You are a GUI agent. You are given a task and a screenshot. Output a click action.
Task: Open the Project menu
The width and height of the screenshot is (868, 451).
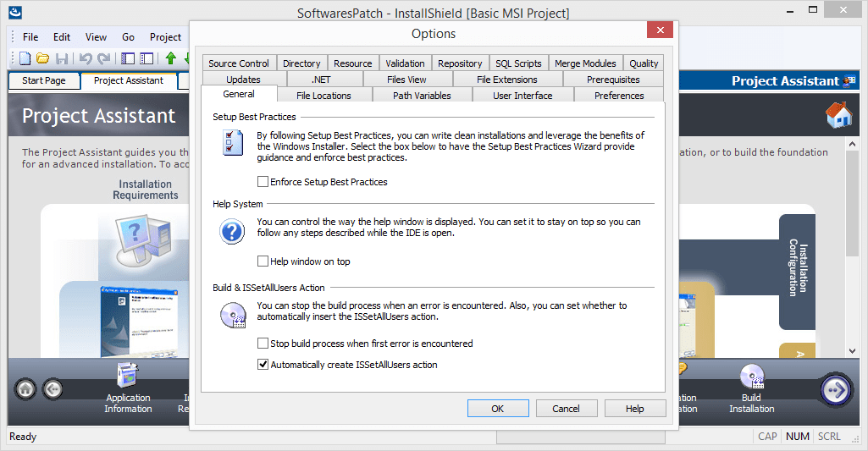click(x=165, y=37)
